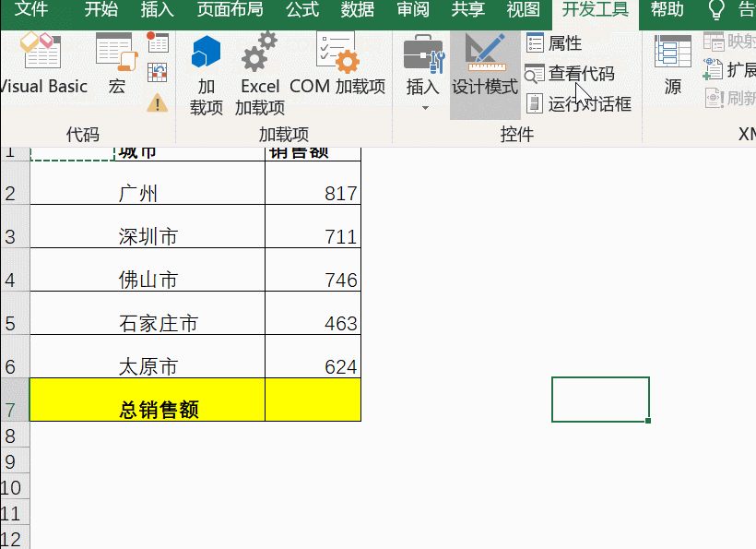756x549 pixels.
Task: Toggle Design Mode (设计模式)
Action: click(485, 75)
